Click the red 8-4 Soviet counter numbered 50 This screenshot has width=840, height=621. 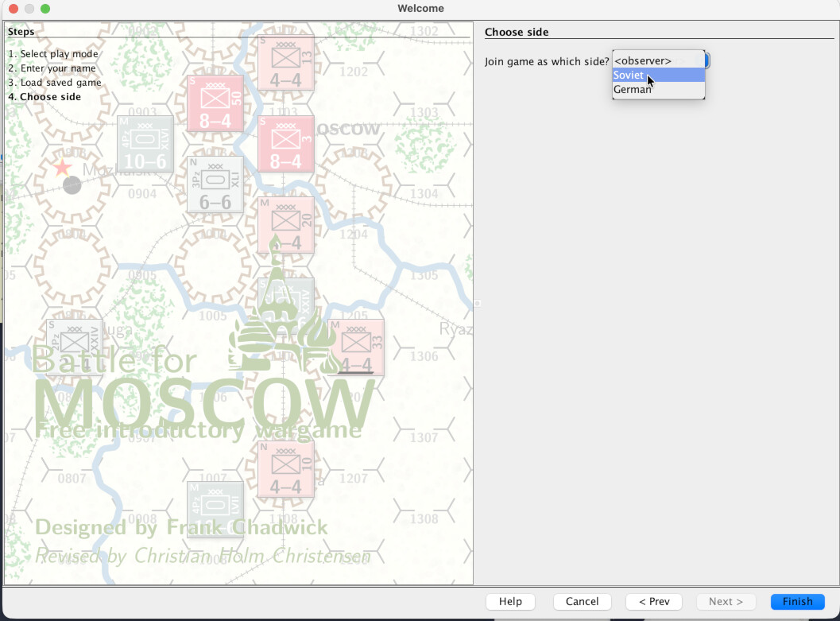215,103
